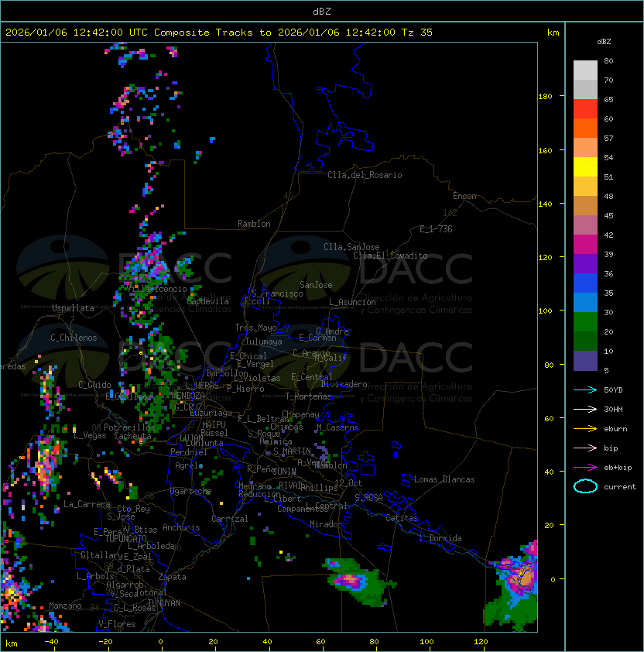The height and width of the screenshot is (652, 644).
Task: Pick the slate violet bottom swatch of scale
Action: point(585,361)
